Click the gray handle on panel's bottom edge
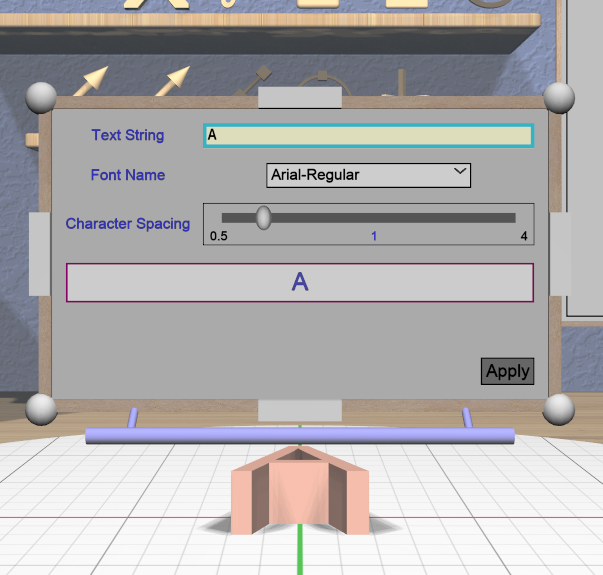 pos(300,410)
